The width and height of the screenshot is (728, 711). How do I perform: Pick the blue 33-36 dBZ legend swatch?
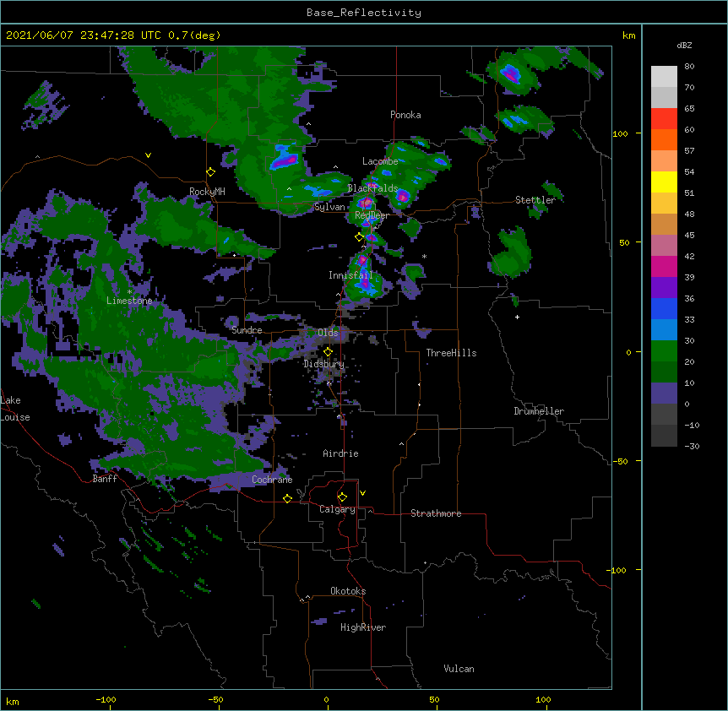pos(664,308)
